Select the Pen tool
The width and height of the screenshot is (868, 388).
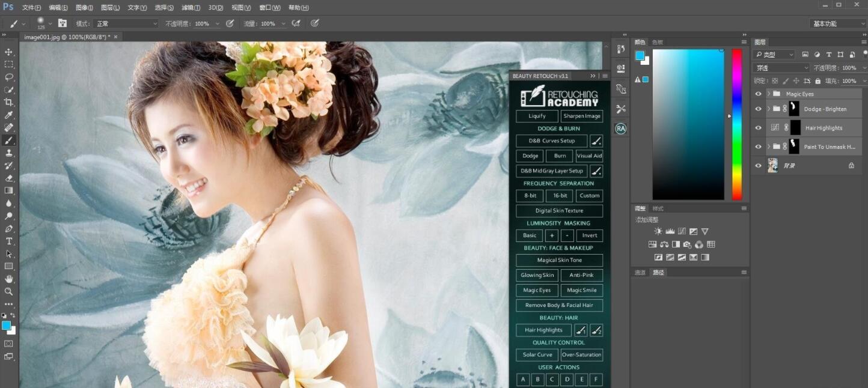click(x=8, y=229)
